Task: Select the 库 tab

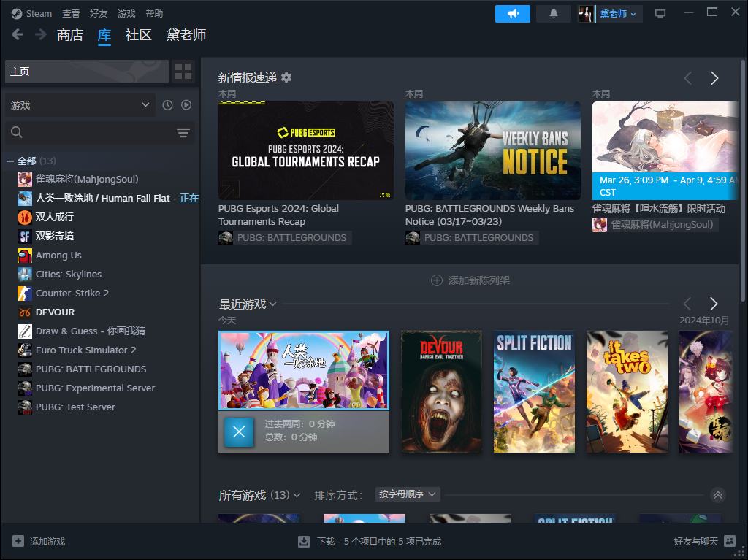Action: pos(104,35)
